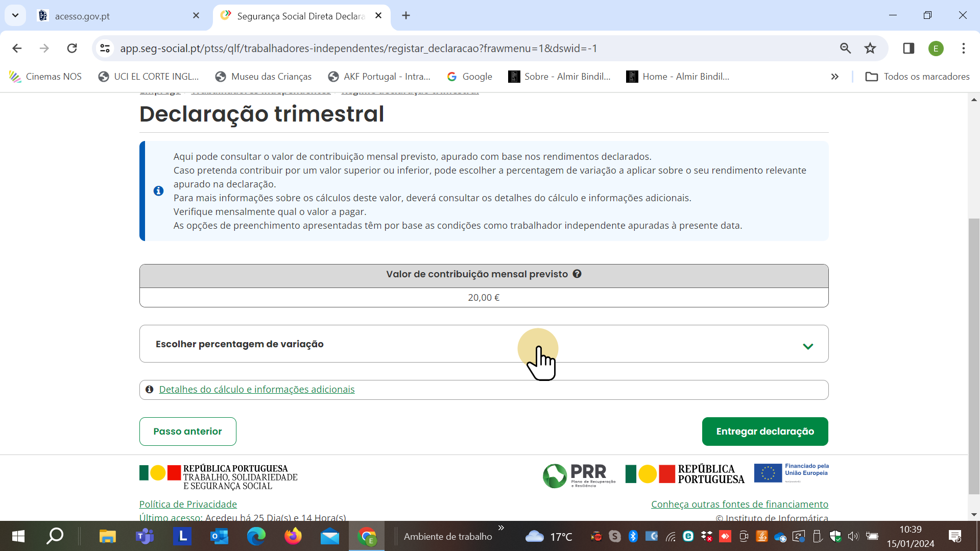Click the green profile avatar E
This screenshot has width=980, height=551.
pyautogui.click(x=936, y=49)
